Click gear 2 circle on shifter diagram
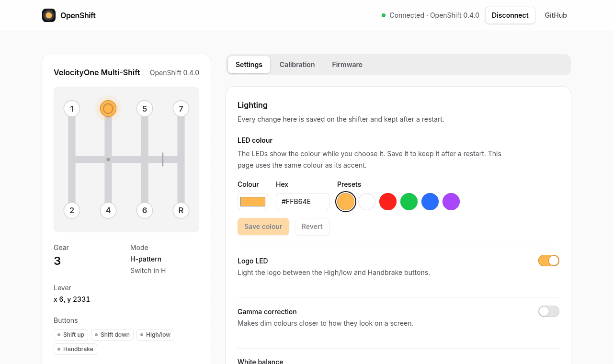613x364 pixels. point(72,210)
